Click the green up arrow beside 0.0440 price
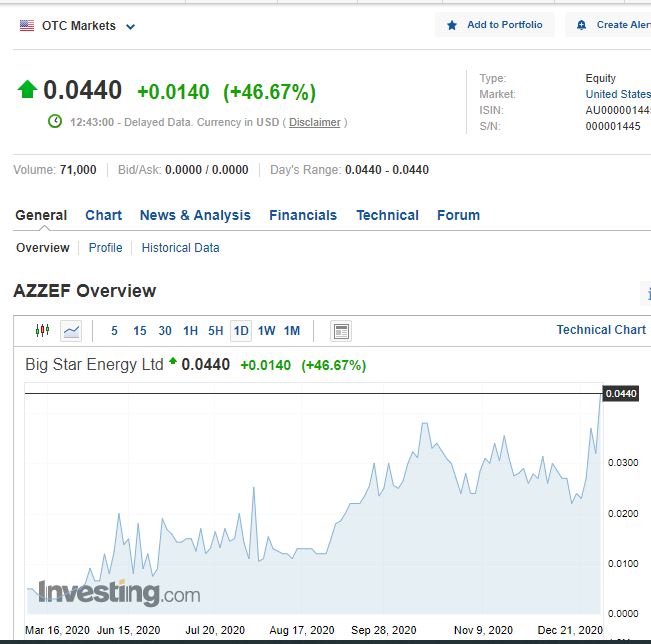The image size is (651, 644). pos(27,89)
